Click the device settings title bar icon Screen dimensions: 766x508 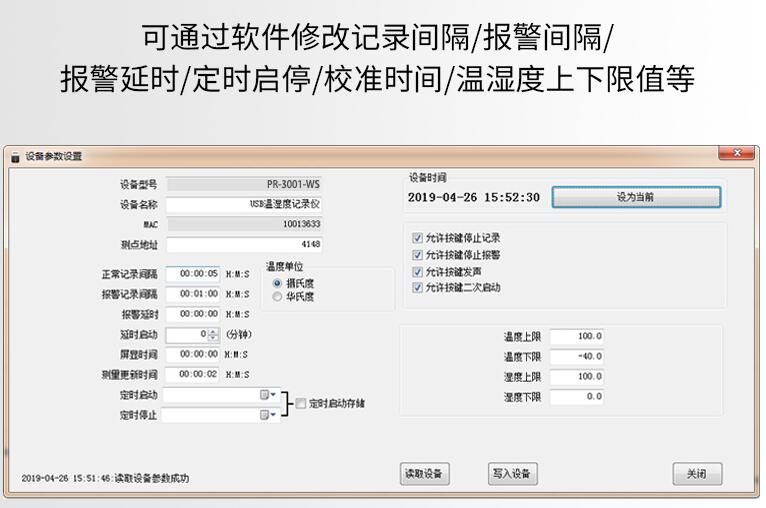point(15,156)
